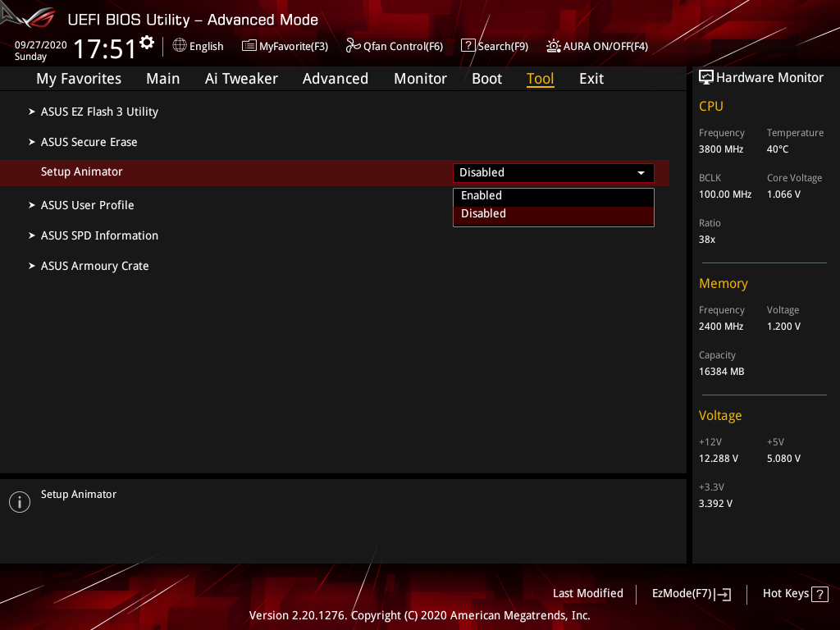Viewport: 840px width, 630px height.
Task: Open the Ai Tweaker tab
Action: pyautogui.click(x=241, y=79)
